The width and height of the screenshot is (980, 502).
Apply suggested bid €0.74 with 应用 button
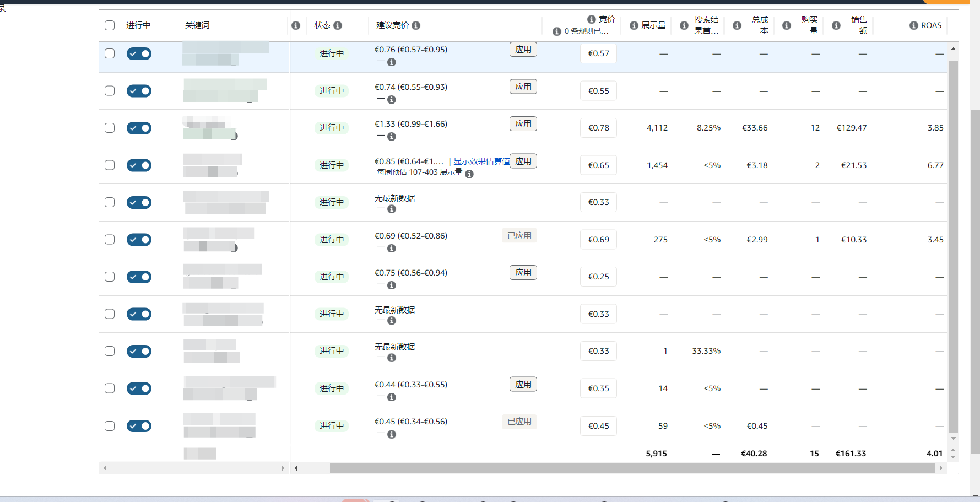(x=523, y=87)
